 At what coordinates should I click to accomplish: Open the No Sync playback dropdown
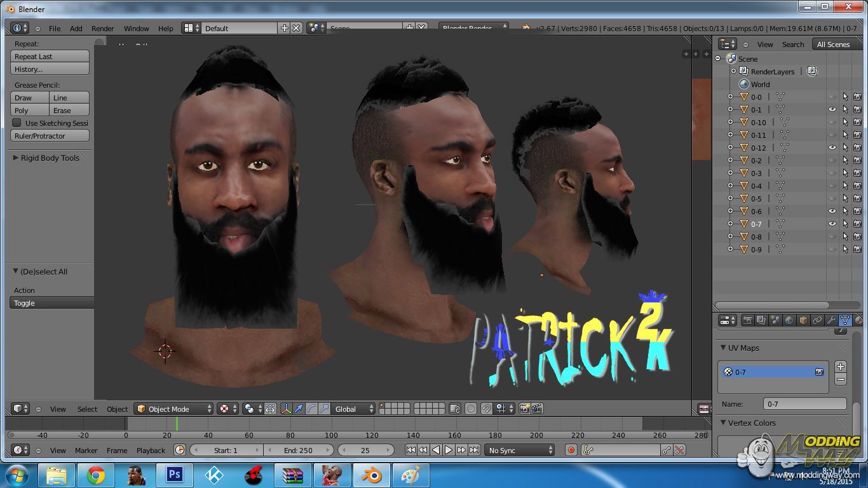[x=520, y=451]
